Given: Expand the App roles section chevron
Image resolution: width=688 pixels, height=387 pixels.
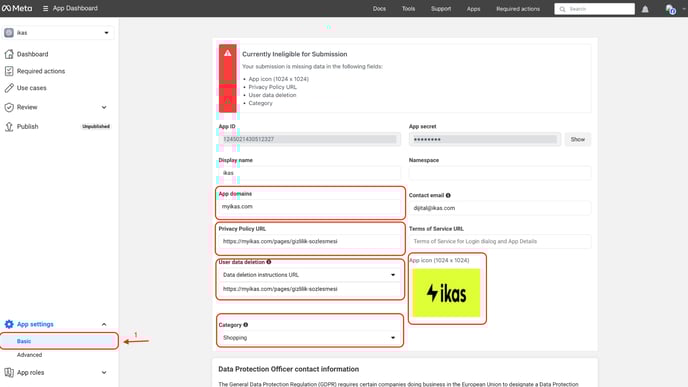Looking at the screenshot, I should coord(104,373).
